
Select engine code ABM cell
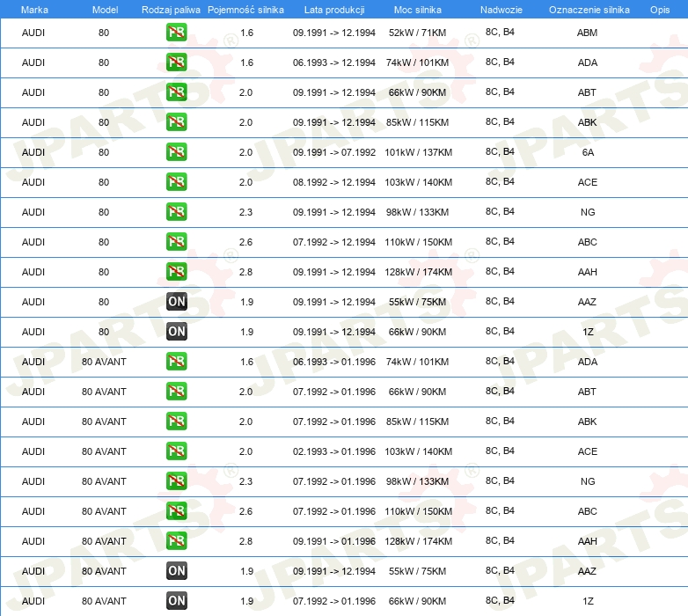point(587,33)
